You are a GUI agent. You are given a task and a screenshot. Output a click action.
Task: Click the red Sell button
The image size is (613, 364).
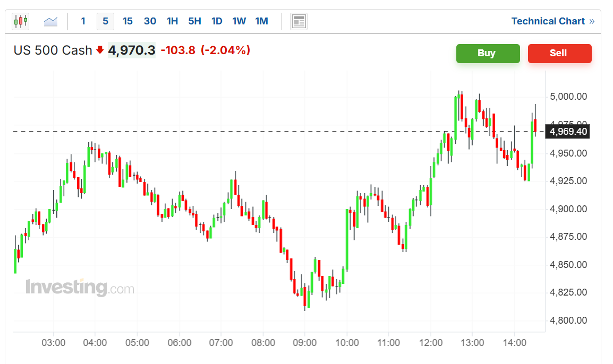click(x=559, y=53)
